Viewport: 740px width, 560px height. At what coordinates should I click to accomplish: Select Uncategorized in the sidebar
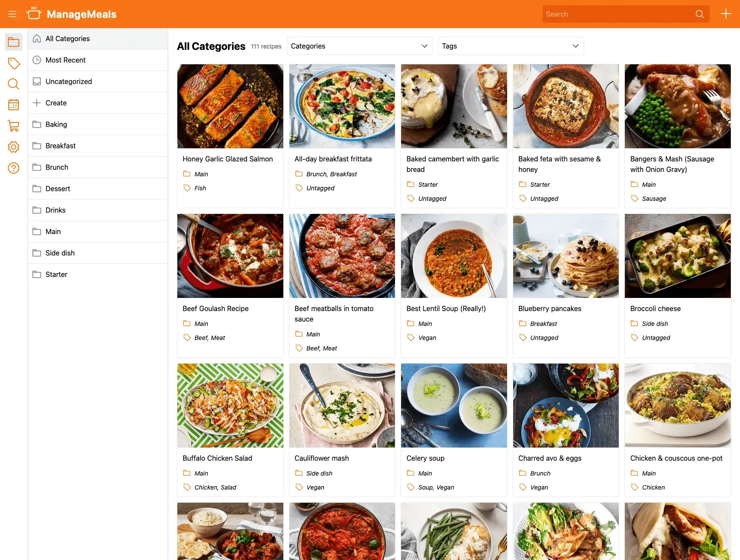pos(69,81)
